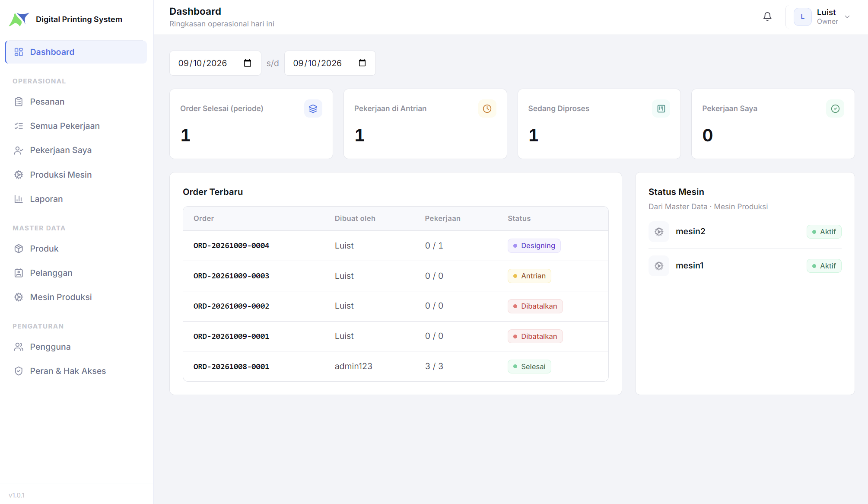
Task: Open order ORD-20261009-0002
Action: pos(231,306)
